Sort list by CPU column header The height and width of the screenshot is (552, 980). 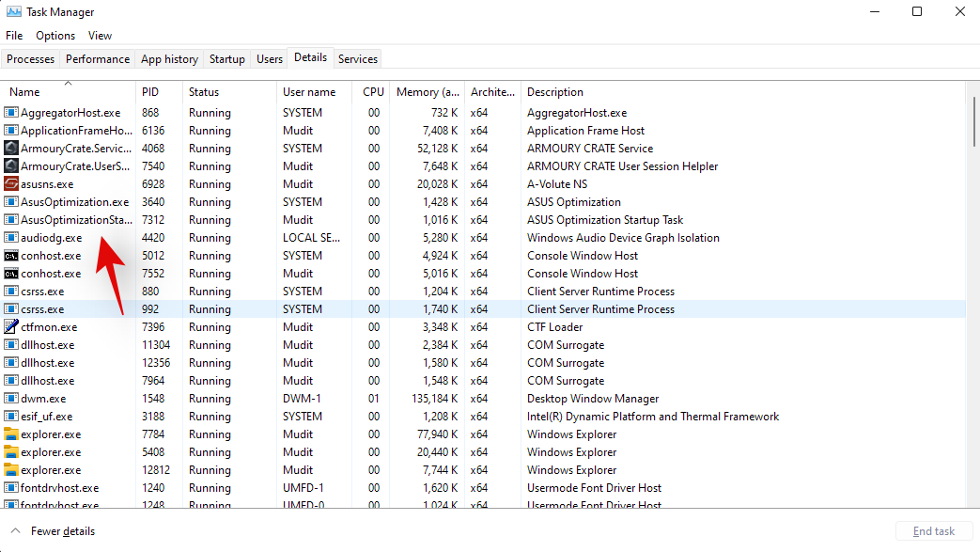pos(373,92)
